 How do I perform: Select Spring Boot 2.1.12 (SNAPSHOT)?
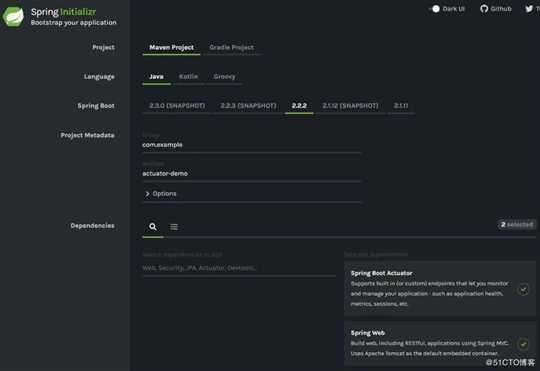(x=350, y=106)
